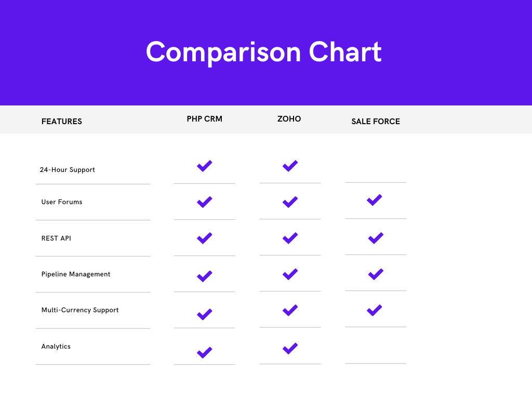Select the PHP CRM checkmark for Analytics

[x=205, y=353]
